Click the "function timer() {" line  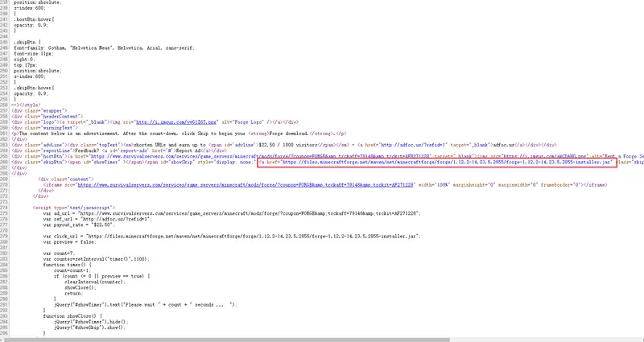67,265
